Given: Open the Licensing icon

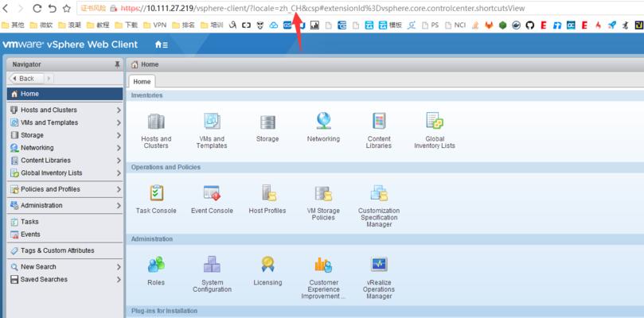Looking at the screenshot, I should click(267, 264).
